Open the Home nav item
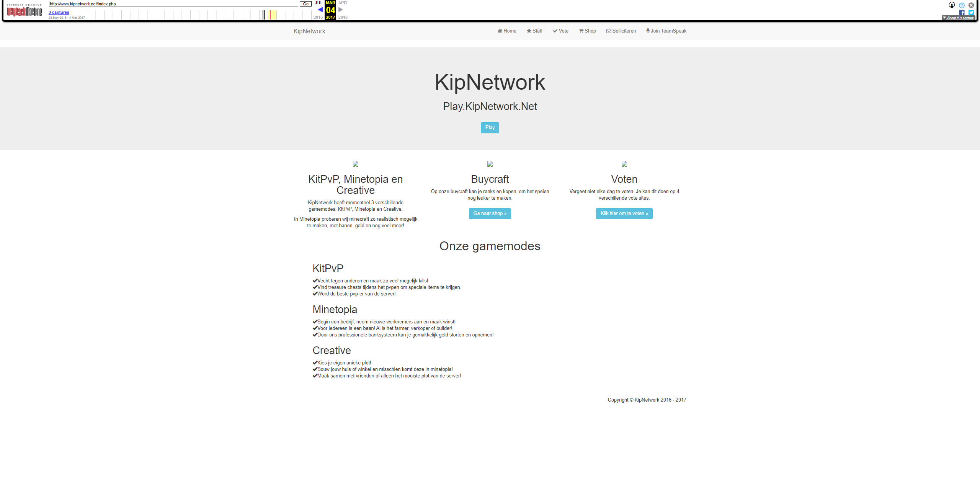Image resolution: width=980 pixels, height=497 pixels. (x=507, y=31)
